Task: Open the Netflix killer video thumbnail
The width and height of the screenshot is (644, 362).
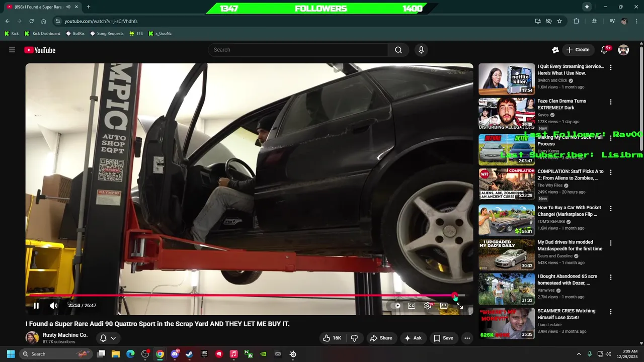Action: tap(507, 79)
